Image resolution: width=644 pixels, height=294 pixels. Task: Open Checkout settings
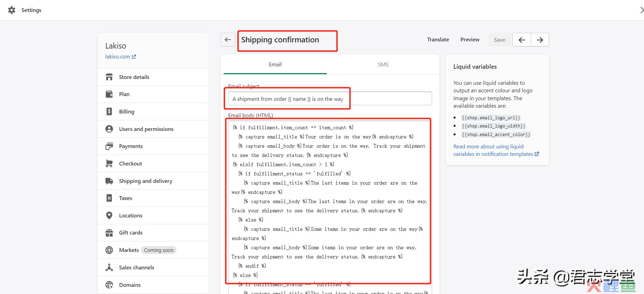pyautogui.click(x=153, y=163)
